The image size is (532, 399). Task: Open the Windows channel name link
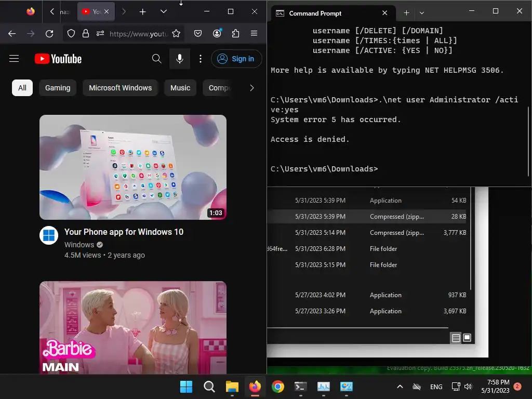pyautogui.click(x=79, y=245)
